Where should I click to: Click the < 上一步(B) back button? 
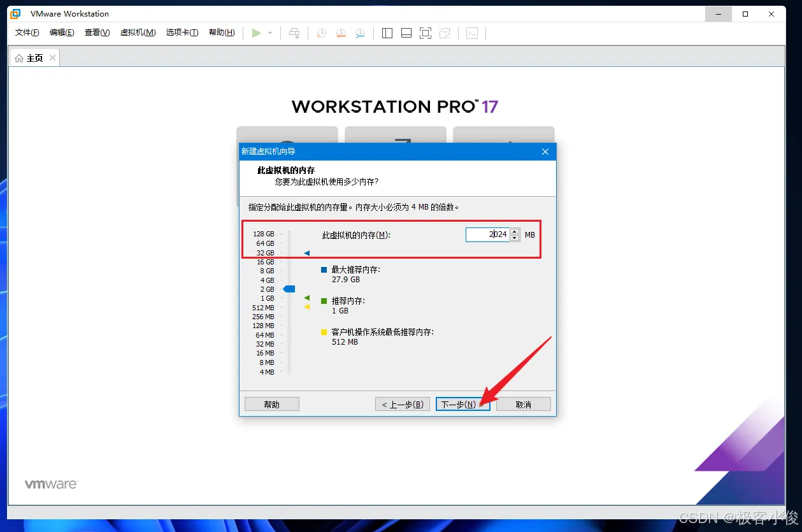pos(403,404)
